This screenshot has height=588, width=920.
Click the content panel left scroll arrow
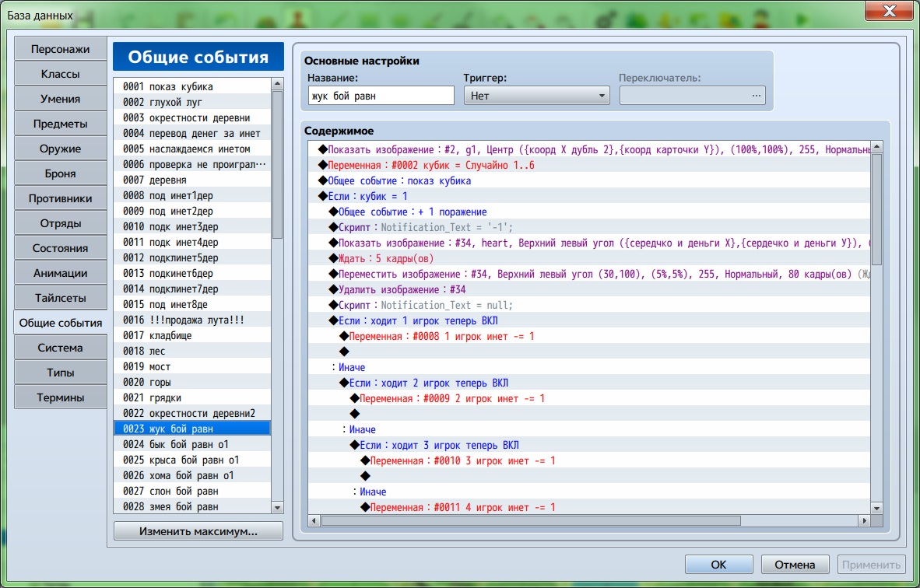click(314, 520)
